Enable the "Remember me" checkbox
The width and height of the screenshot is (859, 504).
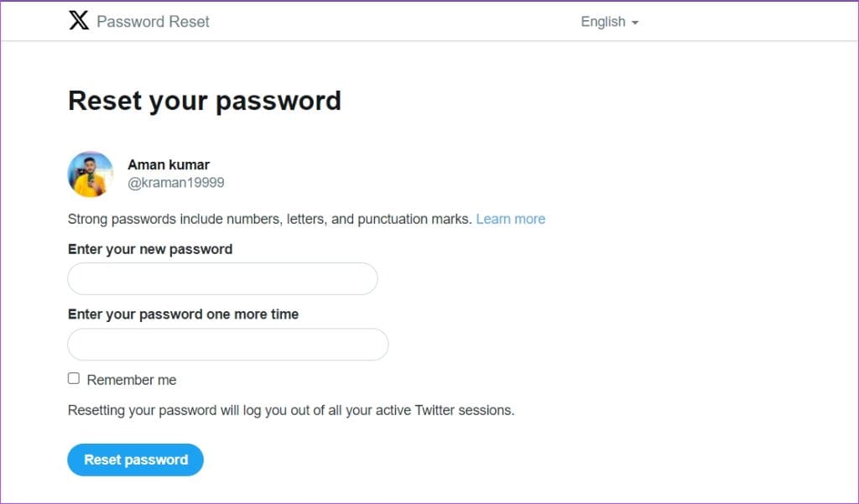pos(73,378)
